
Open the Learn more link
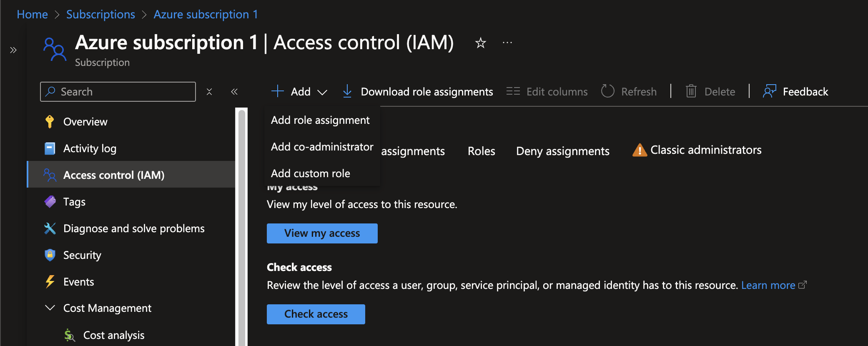pos(768,285)
